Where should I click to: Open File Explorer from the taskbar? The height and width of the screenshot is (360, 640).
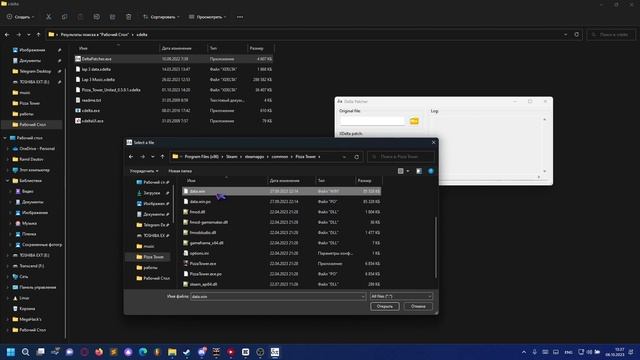pyautogui.click(x=172, y=352)
